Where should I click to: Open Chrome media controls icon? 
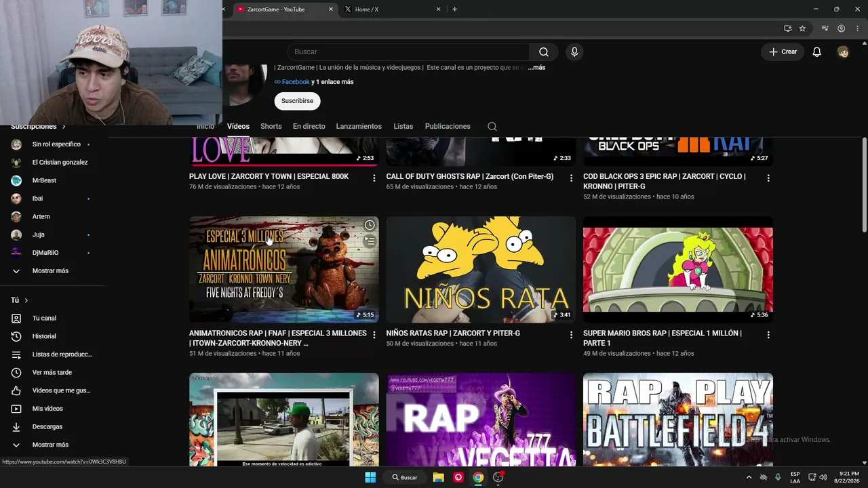825,28
